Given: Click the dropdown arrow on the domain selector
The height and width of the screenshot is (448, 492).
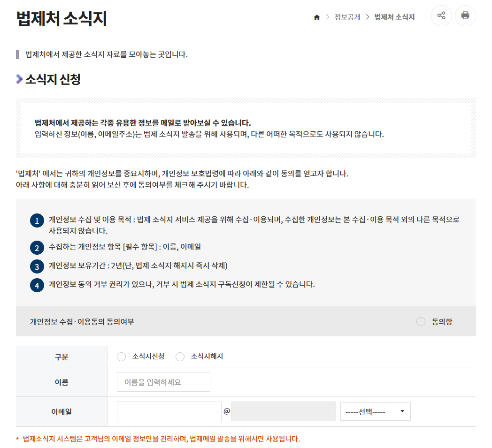Looking at the screenshot, I should [403, 411].
